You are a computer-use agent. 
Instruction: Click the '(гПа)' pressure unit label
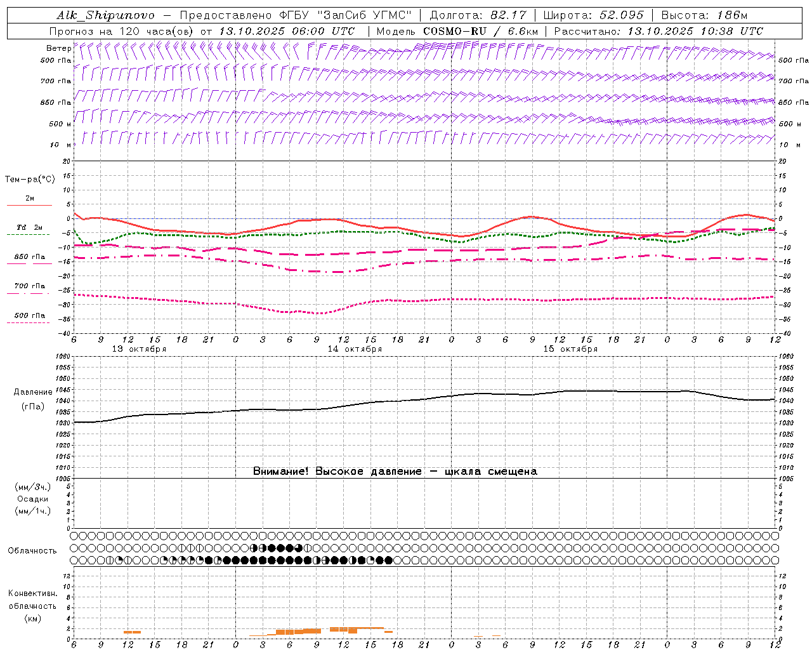click(x=33, y=406)
